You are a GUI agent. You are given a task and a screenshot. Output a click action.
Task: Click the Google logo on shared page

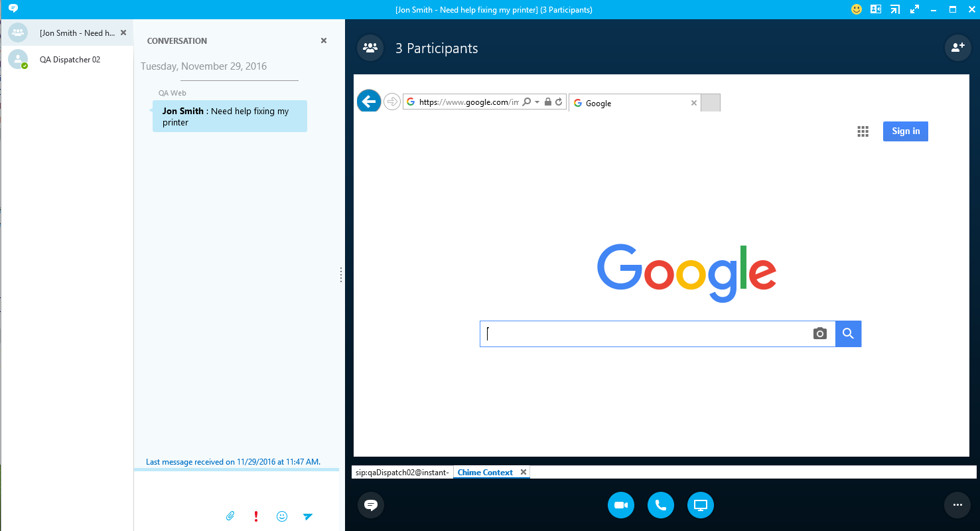point(687,272)
